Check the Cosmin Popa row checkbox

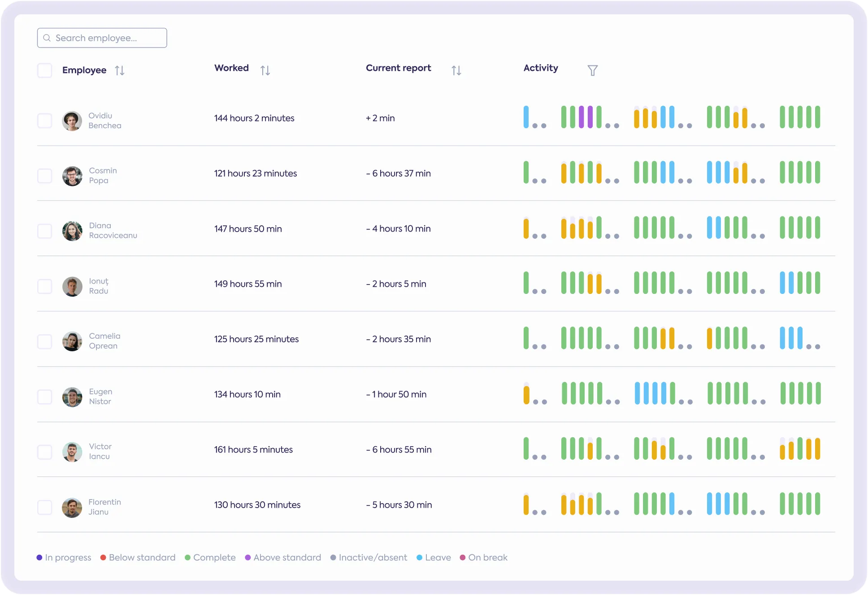[x=44, y=176]
